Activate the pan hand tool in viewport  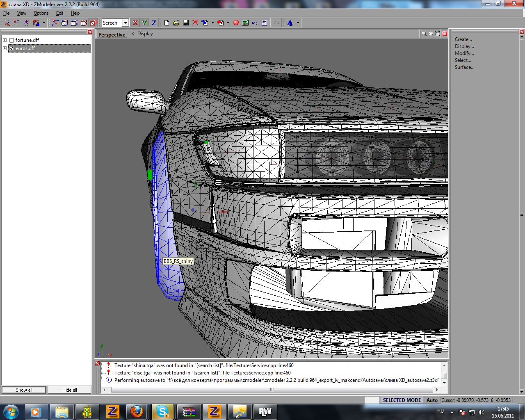point(431,34)
